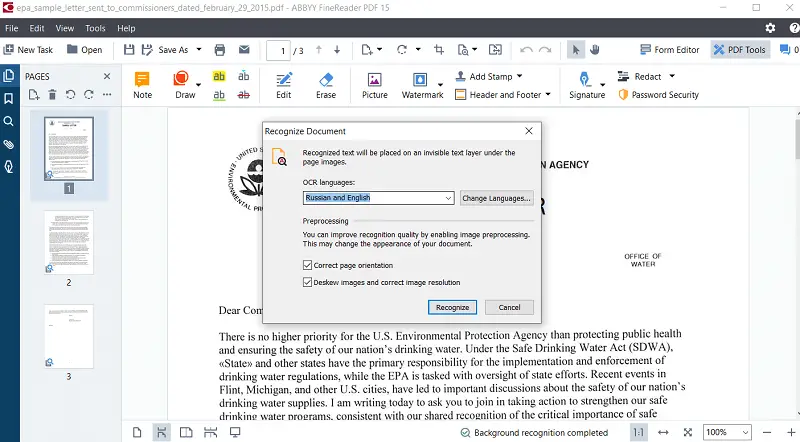
Task: Select the Erase tool
Action: [x=326, y=85]
